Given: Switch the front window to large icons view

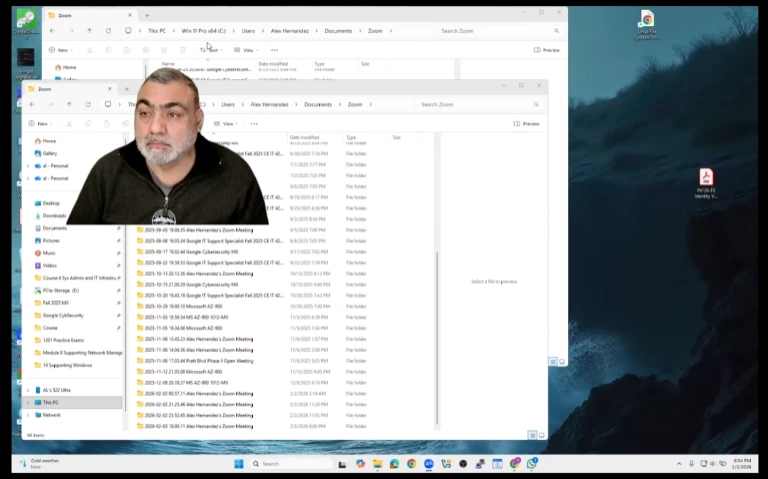Looking at the screenshot, I should pyautogui.click(x=541, y=435).
